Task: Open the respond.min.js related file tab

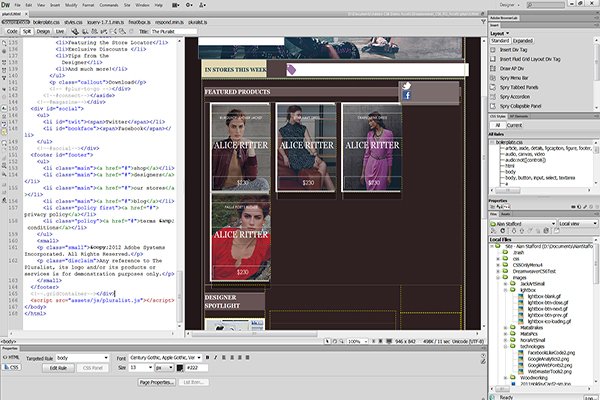Action: coord(169,22)
